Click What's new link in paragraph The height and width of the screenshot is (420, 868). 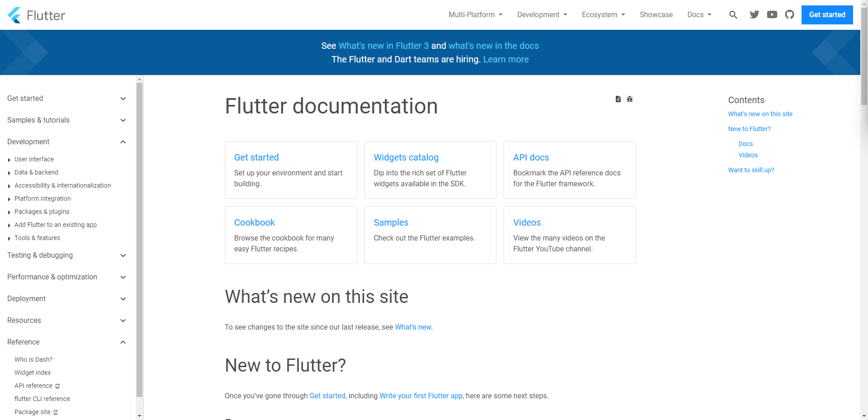(413, 327)
